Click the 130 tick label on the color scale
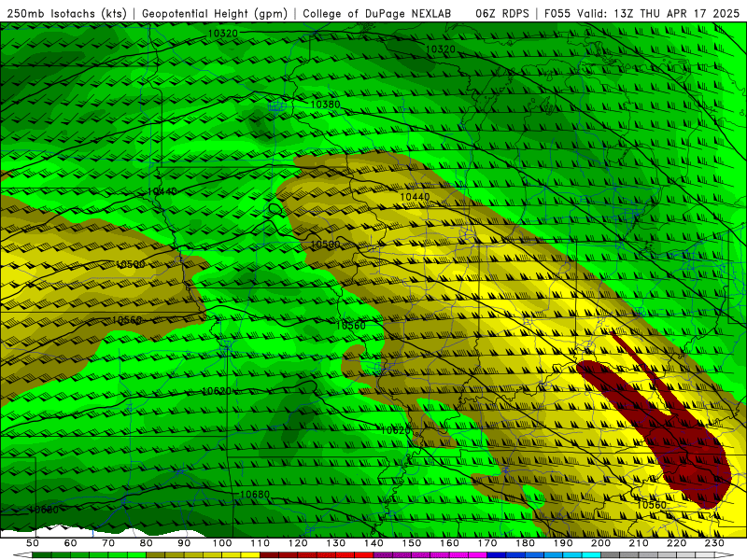Viewport: 747px width, 560px height. click(x=335, y=543)
